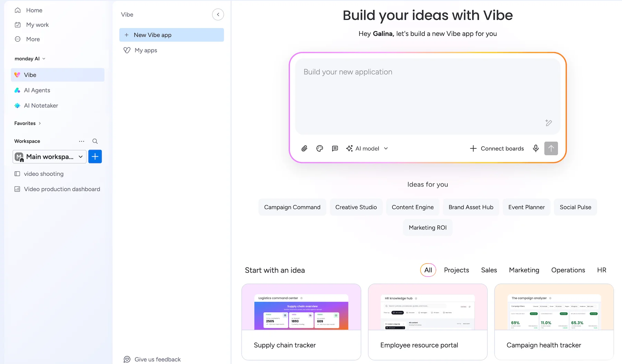
Task: Click the Start with an idea heading
Action: pos(275,270)
